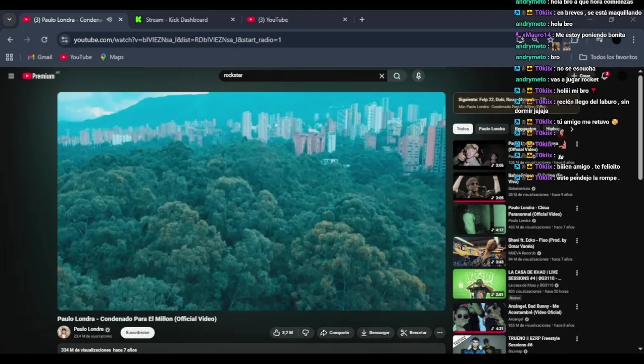This screenshot has width=644, height=364.
Task: Start voice search with microphone
Action: (418, 76)
